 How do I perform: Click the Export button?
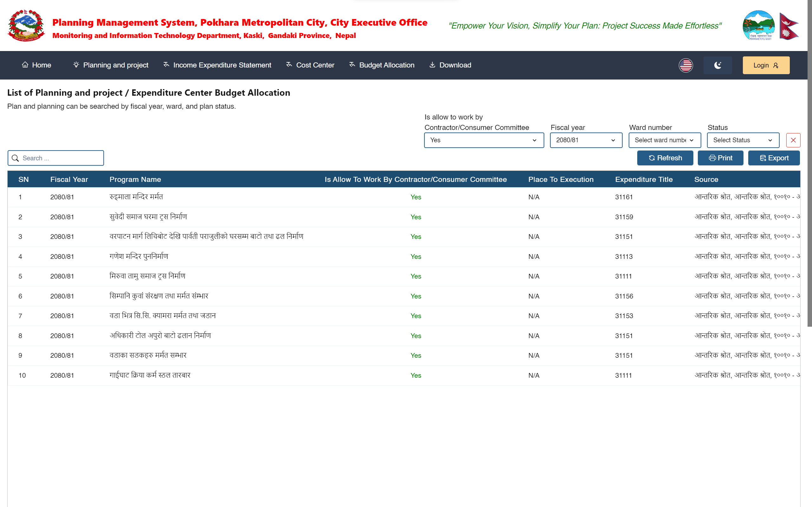coord(774,158)
